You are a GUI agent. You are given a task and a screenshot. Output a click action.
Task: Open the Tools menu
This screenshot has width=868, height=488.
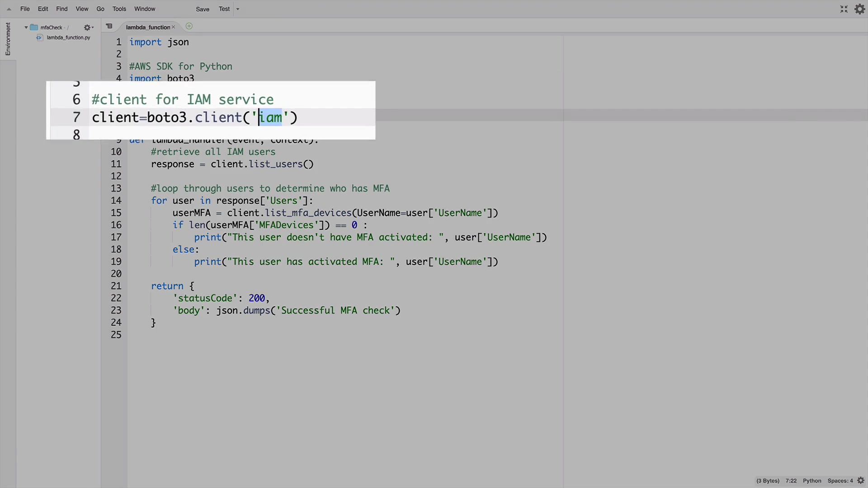coord(119,9)
